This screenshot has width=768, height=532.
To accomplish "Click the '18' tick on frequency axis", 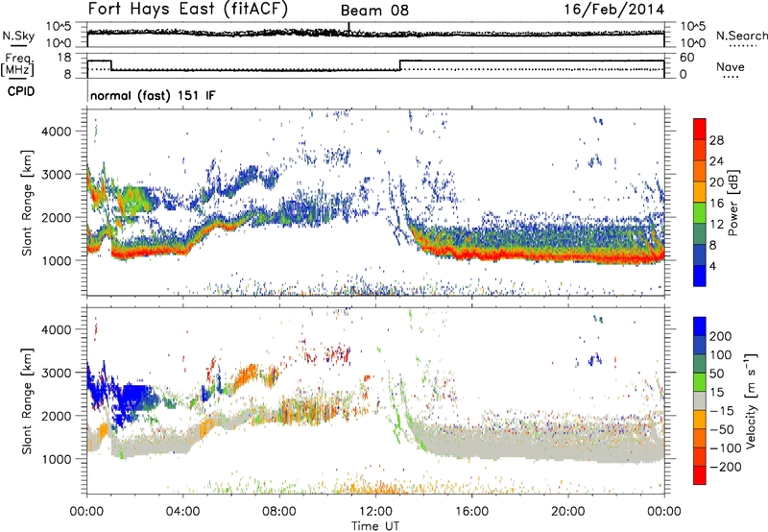I will coord(63,58).
